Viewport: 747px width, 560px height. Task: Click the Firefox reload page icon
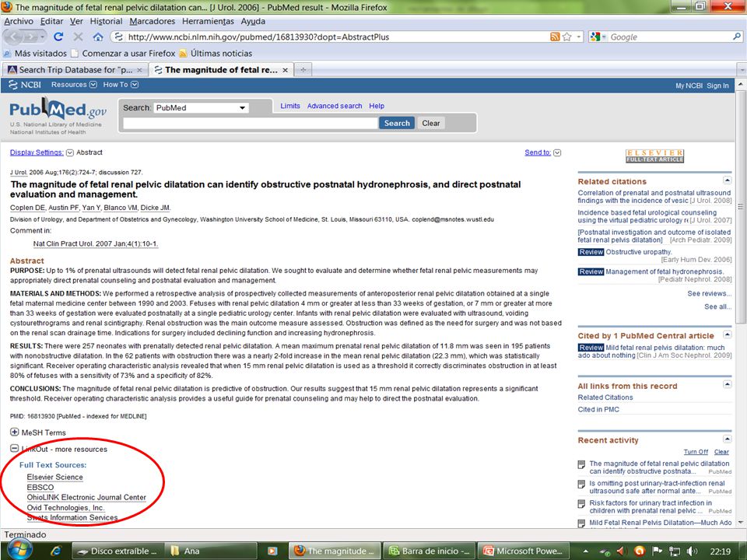(x=58, y=37)
